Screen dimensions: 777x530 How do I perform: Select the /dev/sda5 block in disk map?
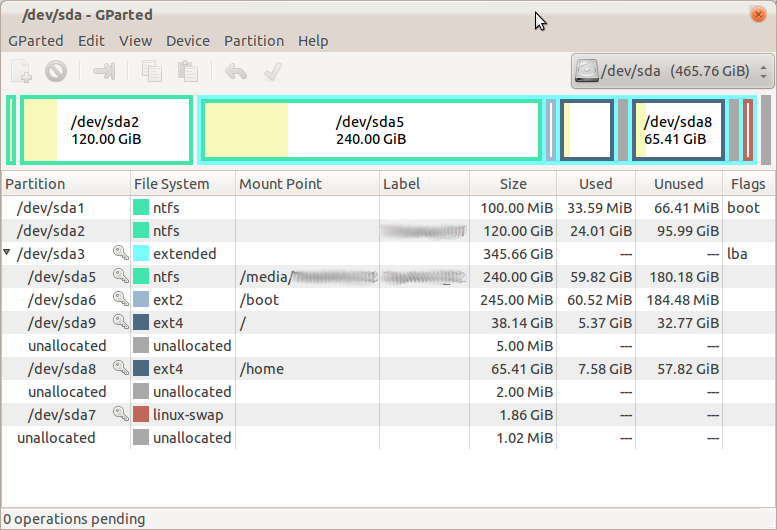[370, 130]
